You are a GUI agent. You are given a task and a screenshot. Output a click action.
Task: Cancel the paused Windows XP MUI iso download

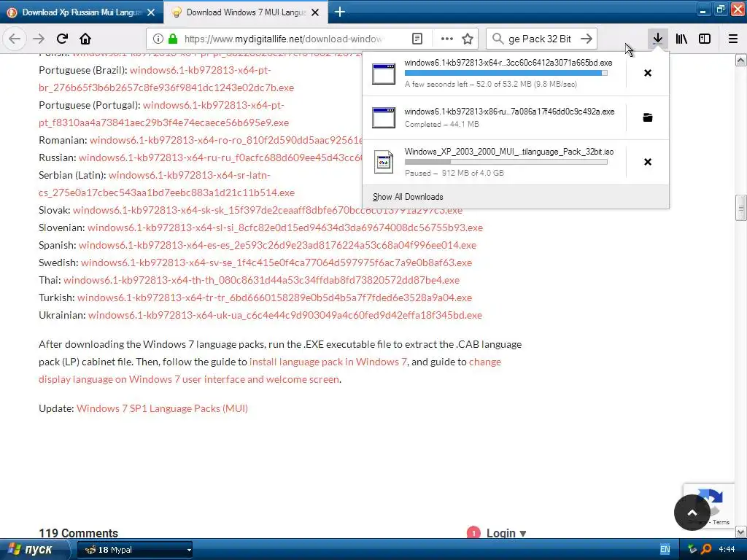coord(648,162)
